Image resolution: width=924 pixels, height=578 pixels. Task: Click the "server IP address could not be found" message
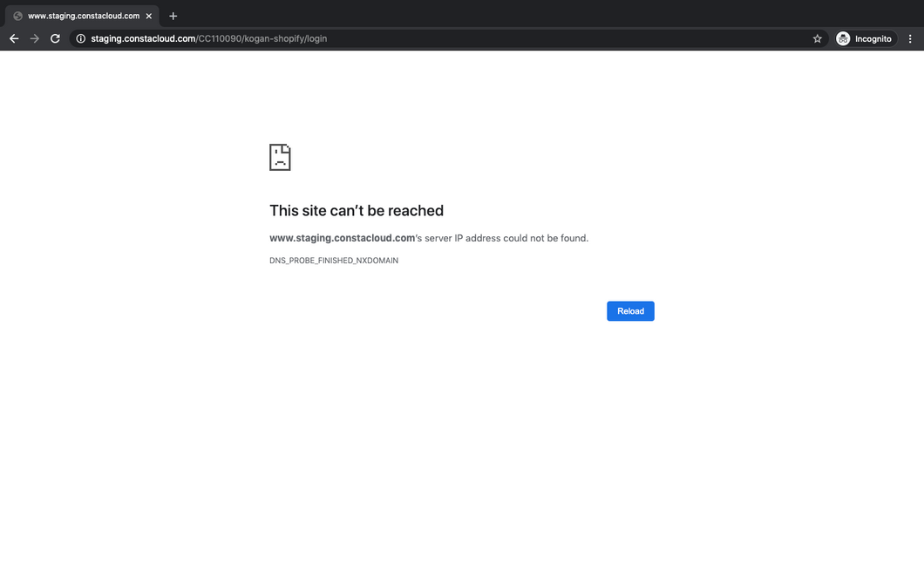506,238
